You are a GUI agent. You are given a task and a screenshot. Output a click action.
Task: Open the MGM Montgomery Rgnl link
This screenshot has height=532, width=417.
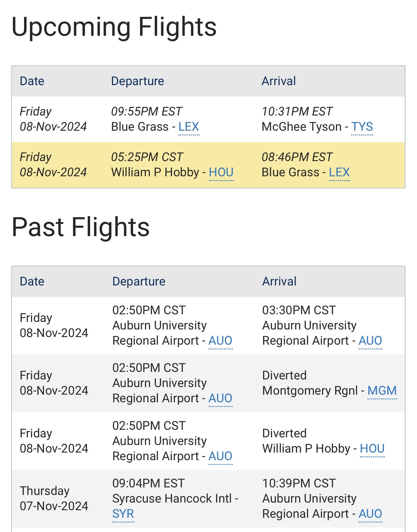coord(382,391)
